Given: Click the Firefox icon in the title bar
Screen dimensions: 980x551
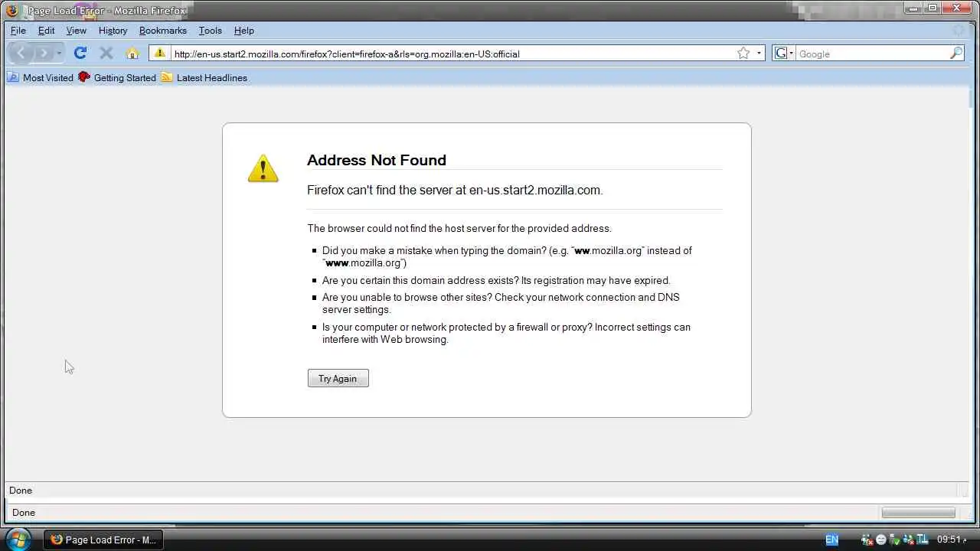Looking at the screenshot, I should [11, 10].
